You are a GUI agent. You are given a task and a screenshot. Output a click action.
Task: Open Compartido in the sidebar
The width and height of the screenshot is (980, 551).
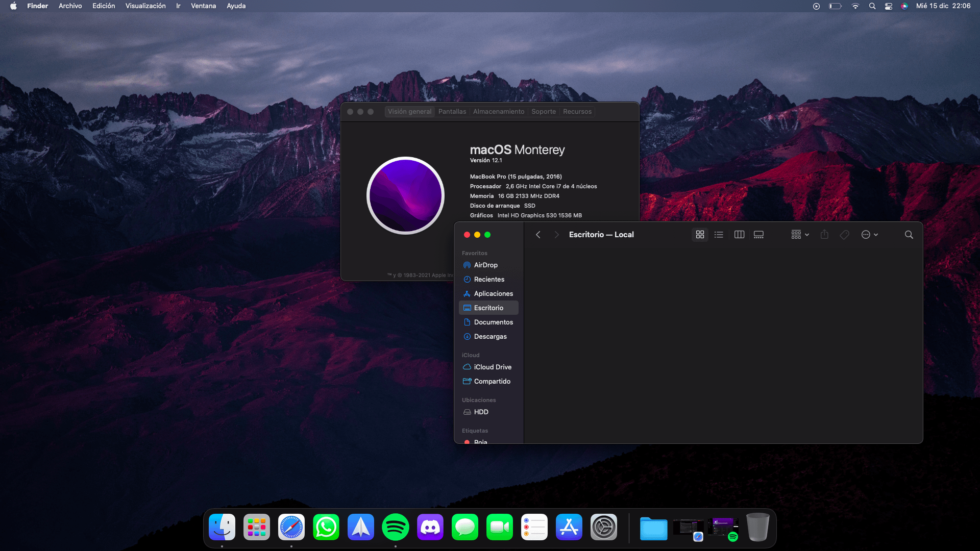488,382
